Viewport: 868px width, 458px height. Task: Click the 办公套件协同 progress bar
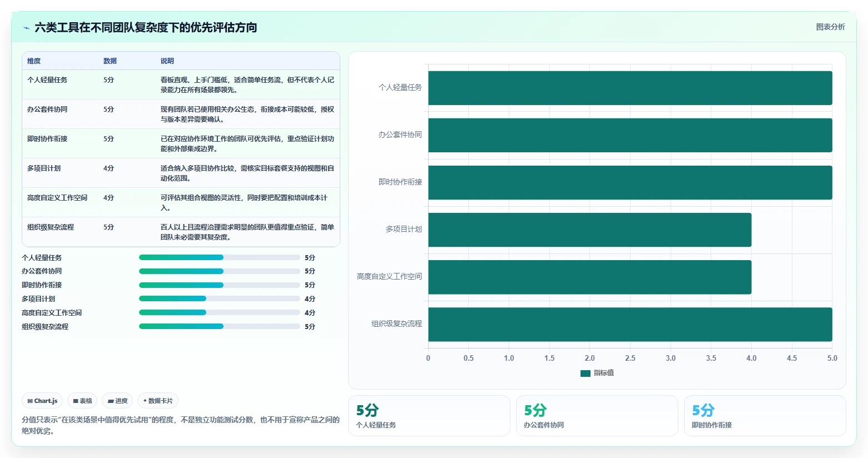(220, 271)
